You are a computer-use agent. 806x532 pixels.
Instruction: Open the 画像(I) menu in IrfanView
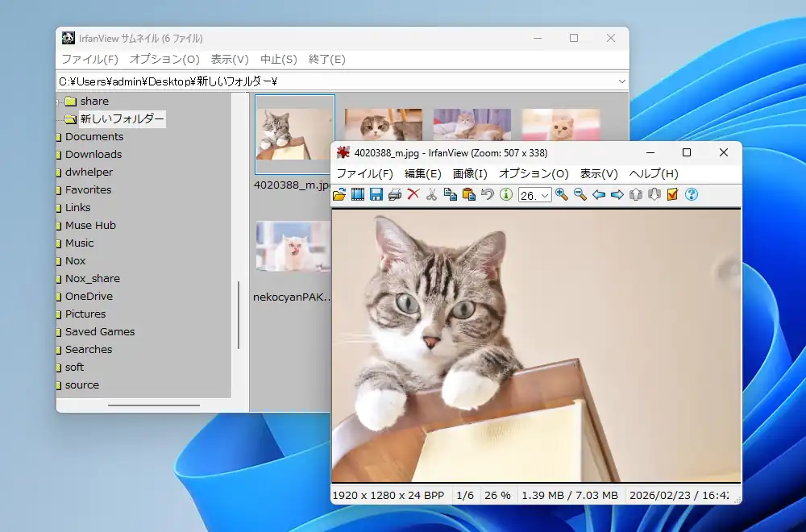click(x=470, y=173)
